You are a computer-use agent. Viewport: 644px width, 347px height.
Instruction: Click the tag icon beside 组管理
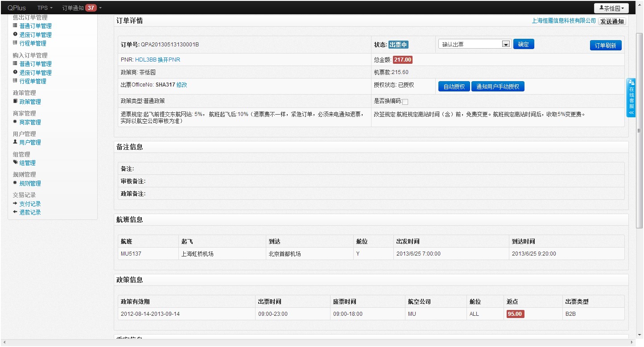pos(15,163)
